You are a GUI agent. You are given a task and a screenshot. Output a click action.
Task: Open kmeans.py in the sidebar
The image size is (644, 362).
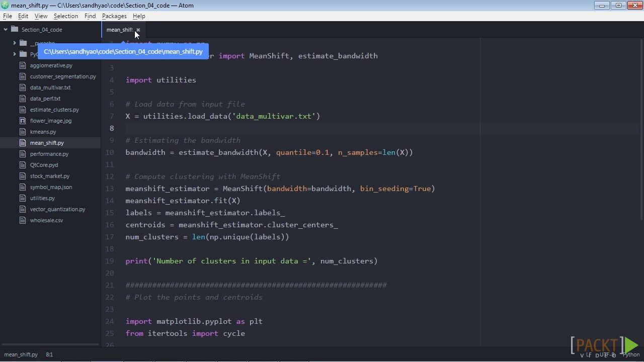pos(43,132)
